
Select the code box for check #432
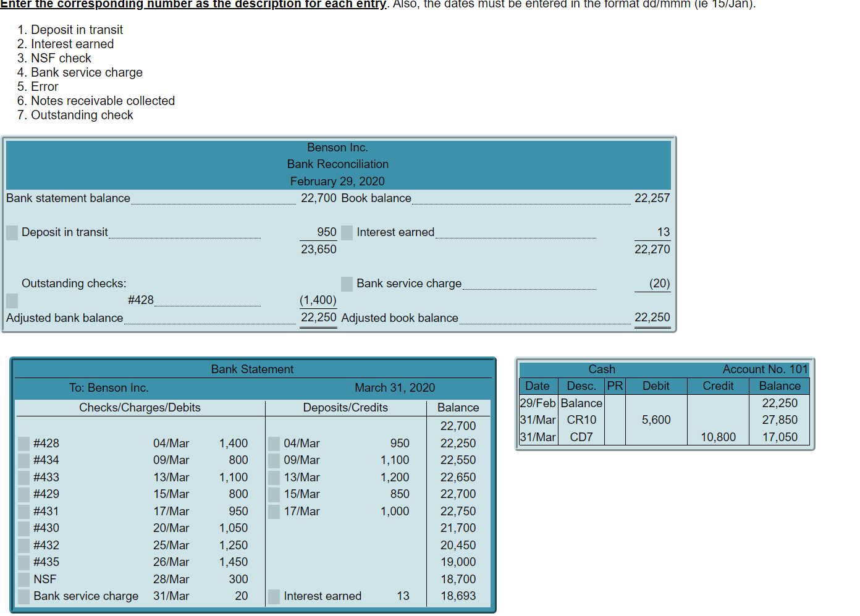pos(23,545)
